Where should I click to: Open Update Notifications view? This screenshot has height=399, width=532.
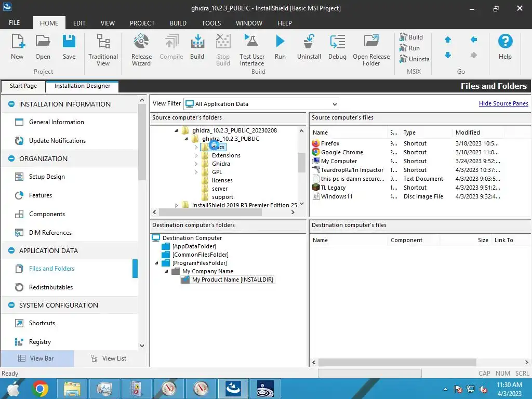pos(57,140)
